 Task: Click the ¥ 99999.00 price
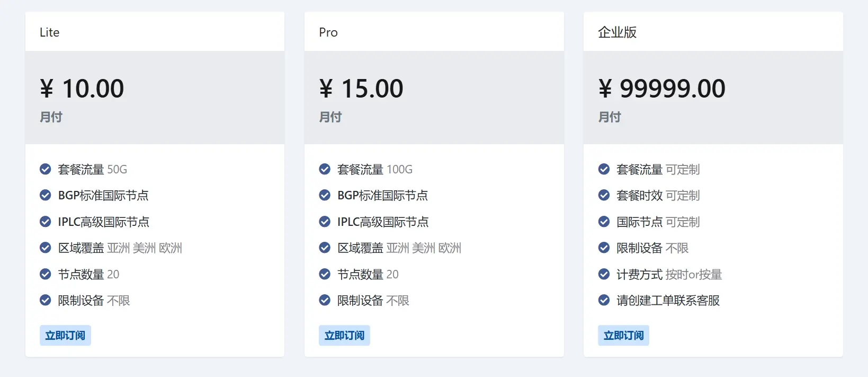coord(661,89)
